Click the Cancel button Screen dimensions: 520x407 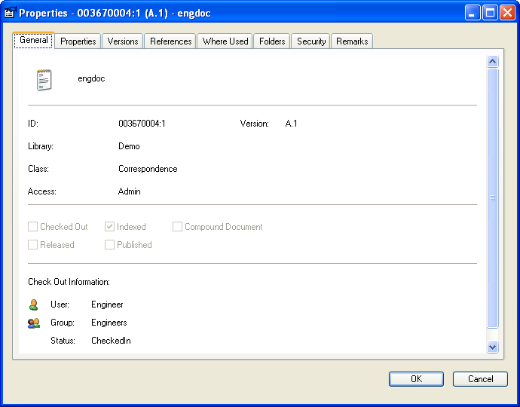click(x=480, y=379)
